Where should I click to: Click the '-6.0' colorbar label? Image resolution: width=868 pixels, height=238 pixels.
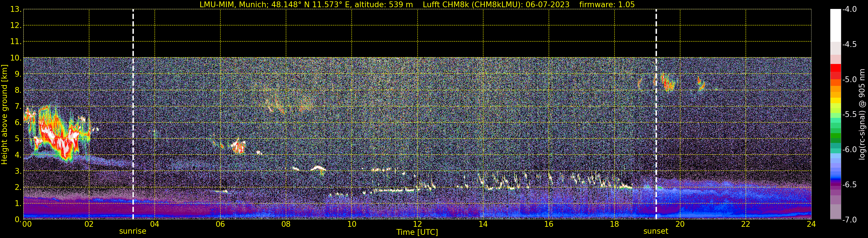pos(850,150)
